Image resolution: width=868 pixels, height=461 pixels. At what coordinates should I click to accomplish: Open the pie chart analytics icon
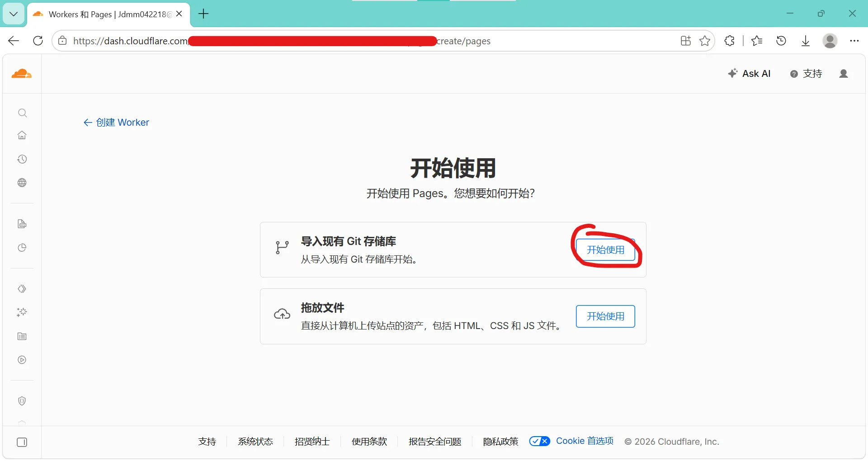pyautogui.click(x=22, y=248)
